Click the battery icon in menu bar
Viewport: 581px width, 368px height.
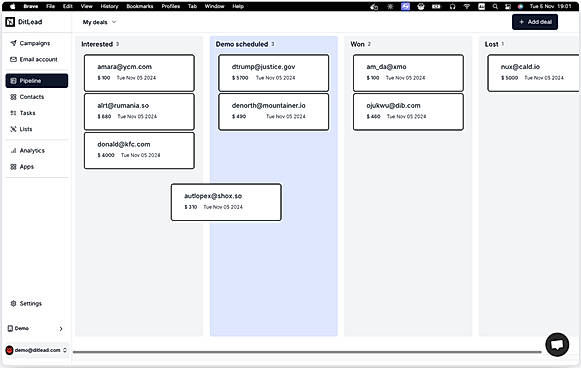[436, 6]
